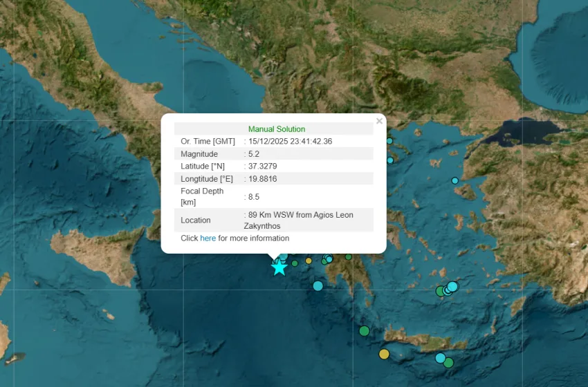The width and height of the screenshot is (588, 387).
Task: Click the latitude value '37.3279'
Action: [x=262, y=166]
